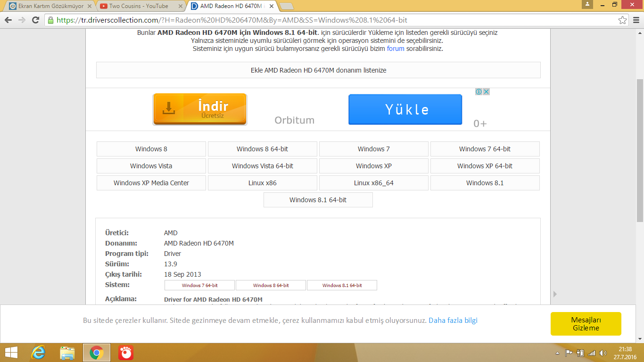Close the Orbitum ad with X icon
This screenshot has height=362, width=644.
point(486,92)
